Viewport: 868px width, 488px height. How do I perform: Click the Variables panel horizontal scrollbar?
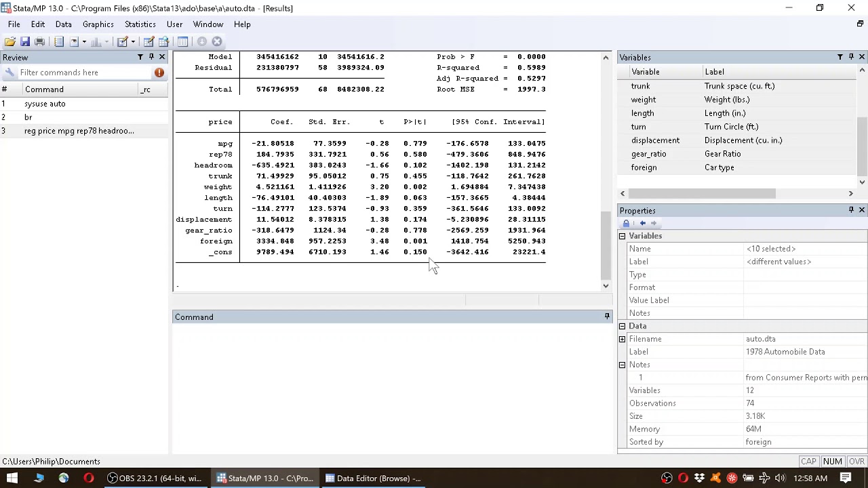point(701,194)
